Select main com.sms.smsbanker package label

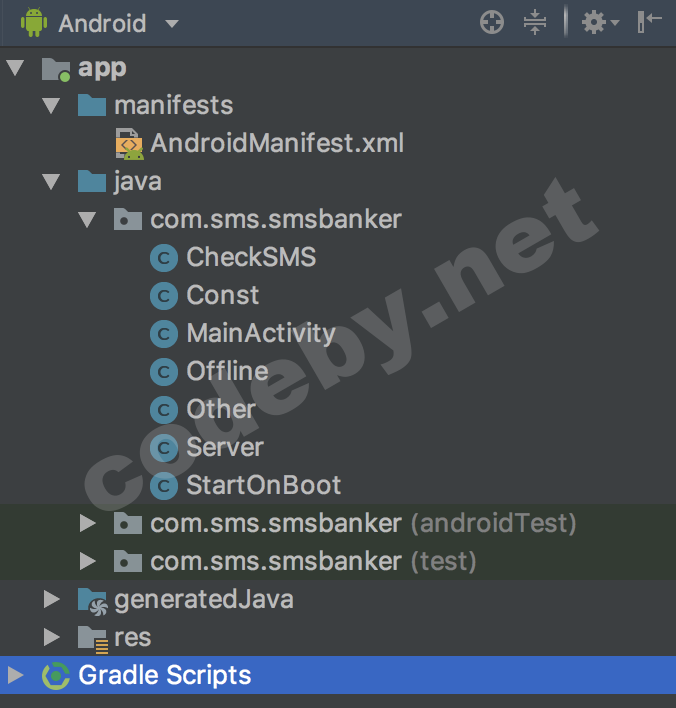[276, 219]
